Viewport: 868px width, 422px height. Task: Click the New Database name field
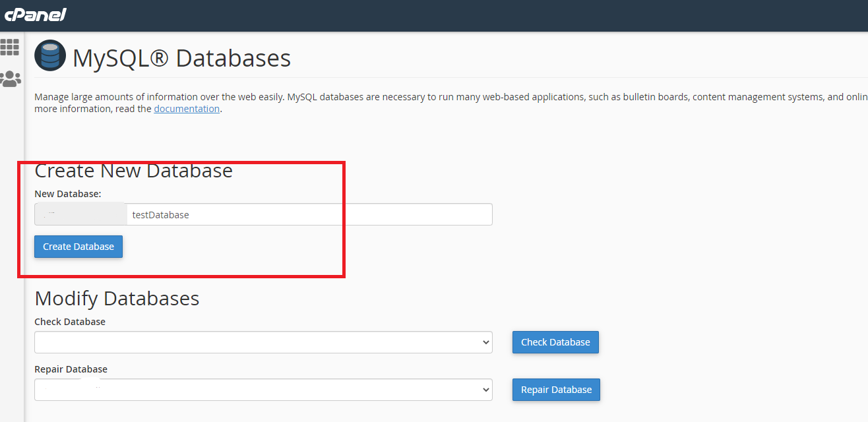309,214
